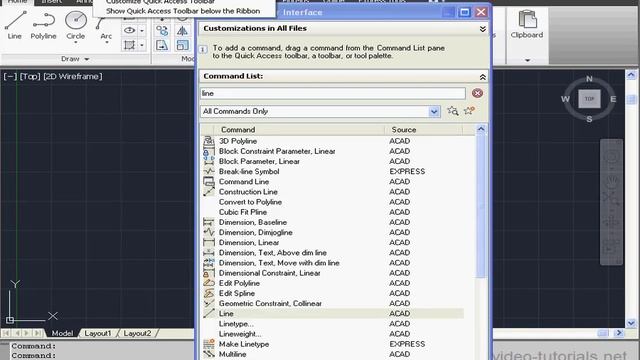Viewport: 640px width, 360px height.
Task: Select the Line draw tool in ribbon
Action: point(15,24)
